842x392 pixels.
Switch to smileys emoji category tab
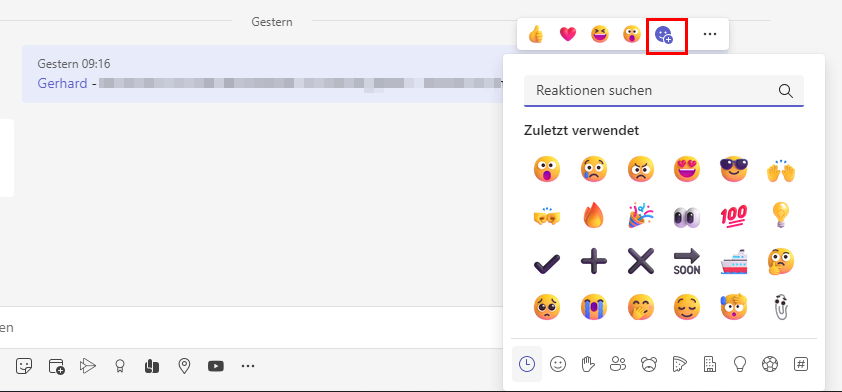click(558, 365)
